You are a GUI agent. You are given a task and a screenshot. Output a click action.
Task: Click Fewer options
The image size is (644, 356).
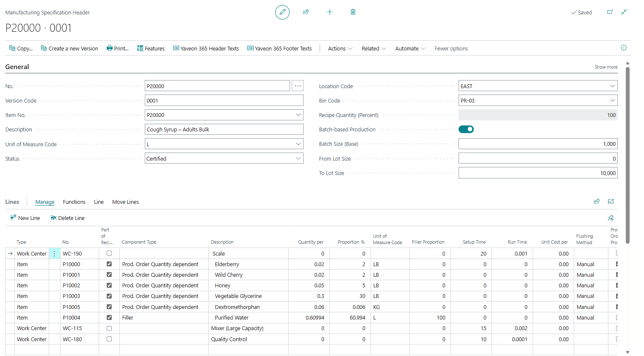coord(451,48)
